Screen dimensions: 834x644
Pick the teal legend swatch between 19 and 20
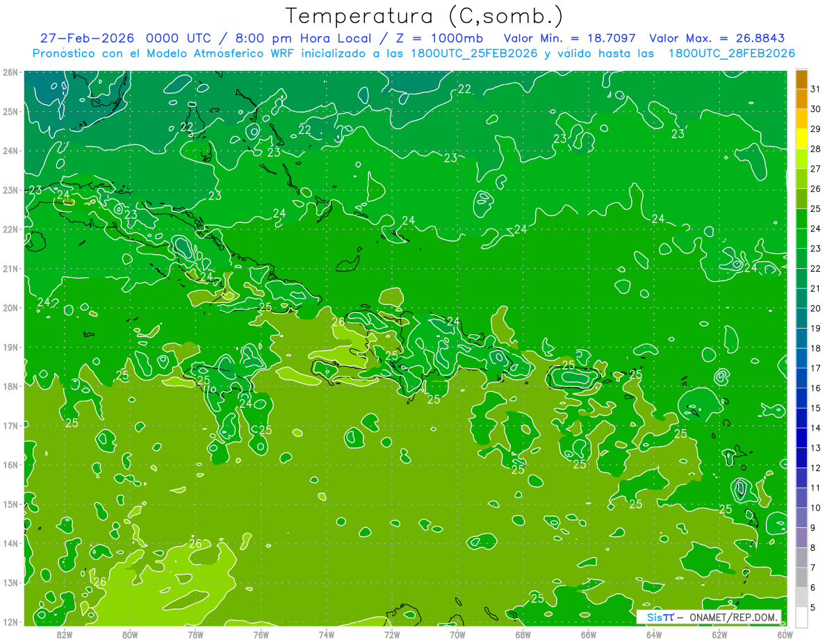pyautogui.click(x=801, y=318)
